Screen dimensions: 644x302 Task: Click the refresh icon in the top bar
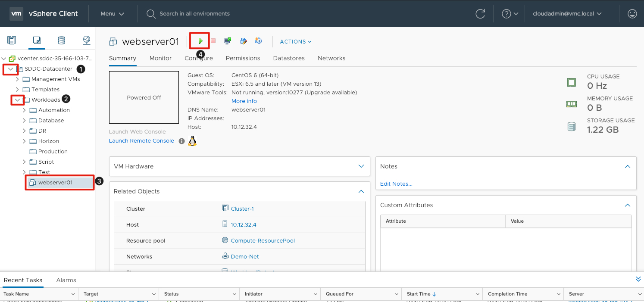[x=480, y=14]
